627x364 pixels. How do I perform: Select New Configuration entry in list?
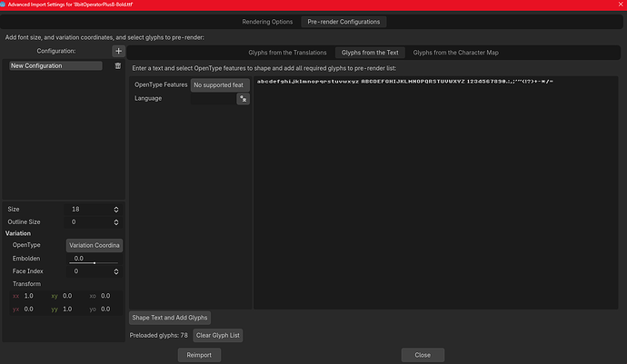pos(55,65)
